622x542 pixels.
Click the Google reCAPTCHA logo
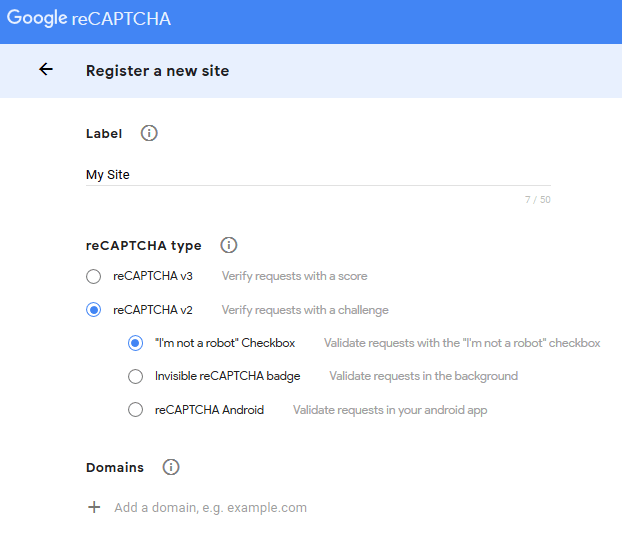point(89,18)
